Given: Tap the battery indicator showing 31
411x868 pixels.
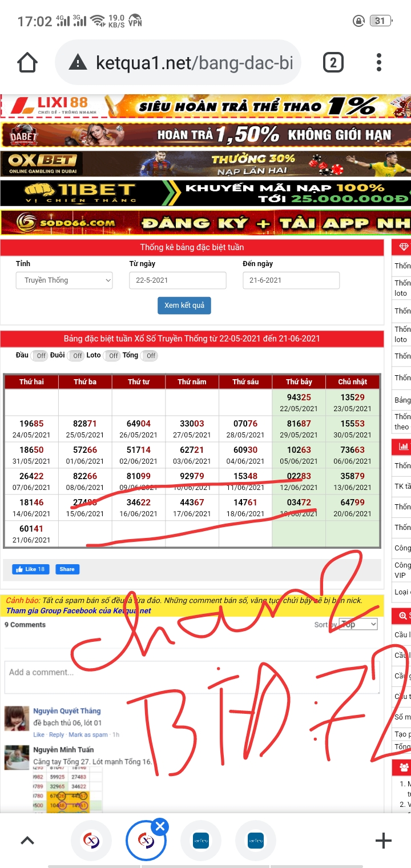Looking at the screenshot, I should tap(380, 21).
